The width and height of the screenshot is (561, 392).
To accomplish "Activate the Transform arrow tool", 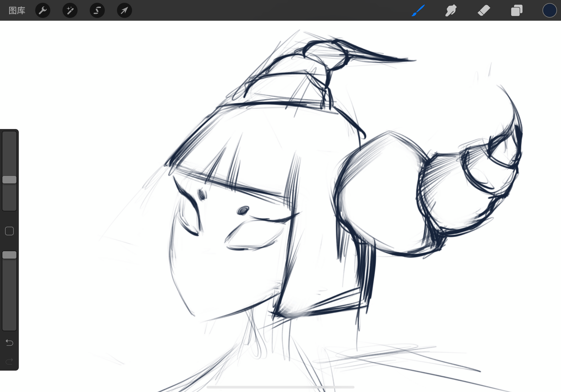I will 124,10.
